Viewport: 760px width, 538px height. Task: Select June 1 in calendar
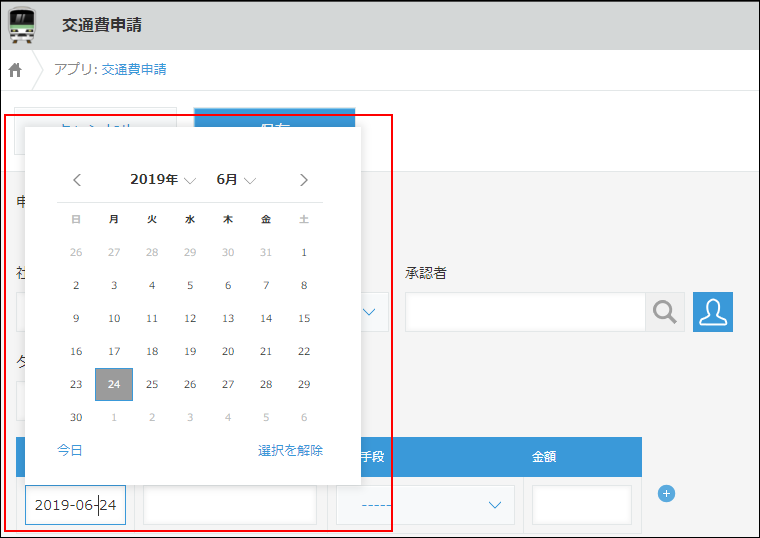pyautogui.click(x=304, y=253)
